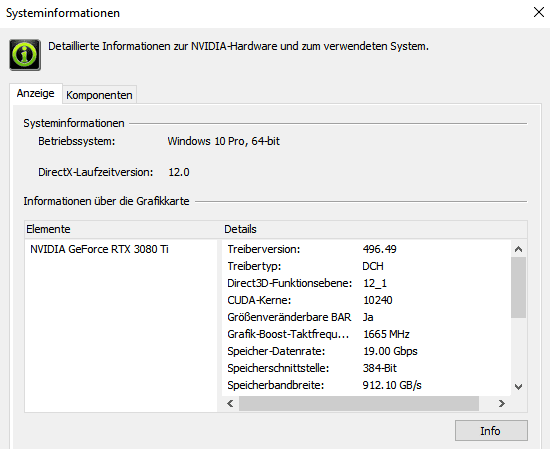Click the 496.49 driver version value
This screenshot has width=550, height=449.
point(380,249)
